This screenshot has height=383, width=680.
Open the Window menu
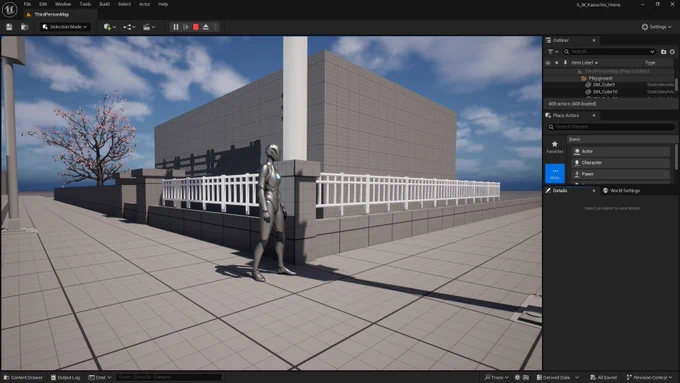[x=63, y=4]
